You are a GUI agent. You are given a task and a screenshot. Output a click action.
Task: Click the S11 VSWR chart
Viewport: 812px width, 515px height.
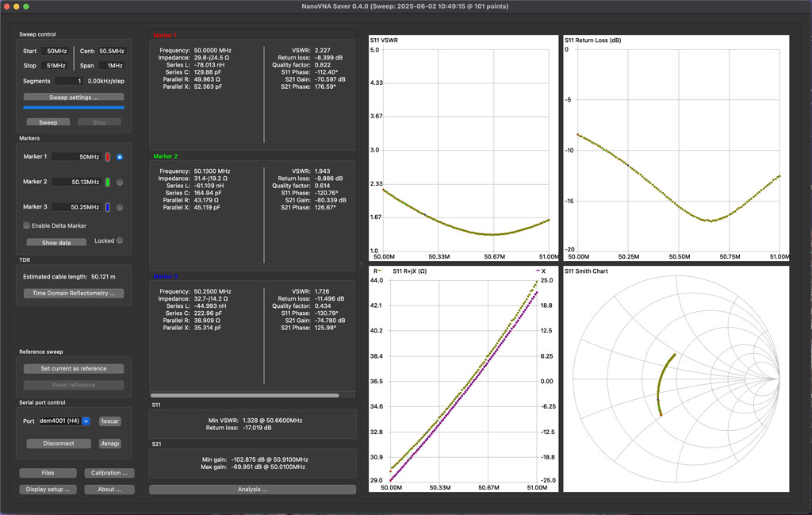463,148
